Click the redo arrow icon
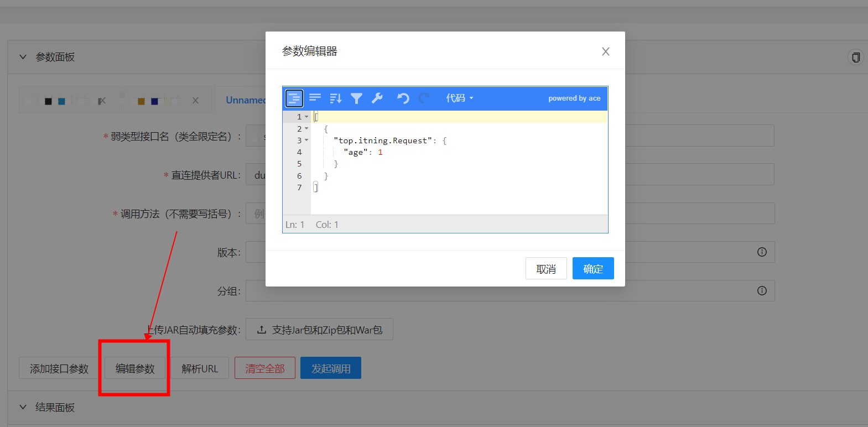Viewport: 868px width, 427px height. coord(424,98)
